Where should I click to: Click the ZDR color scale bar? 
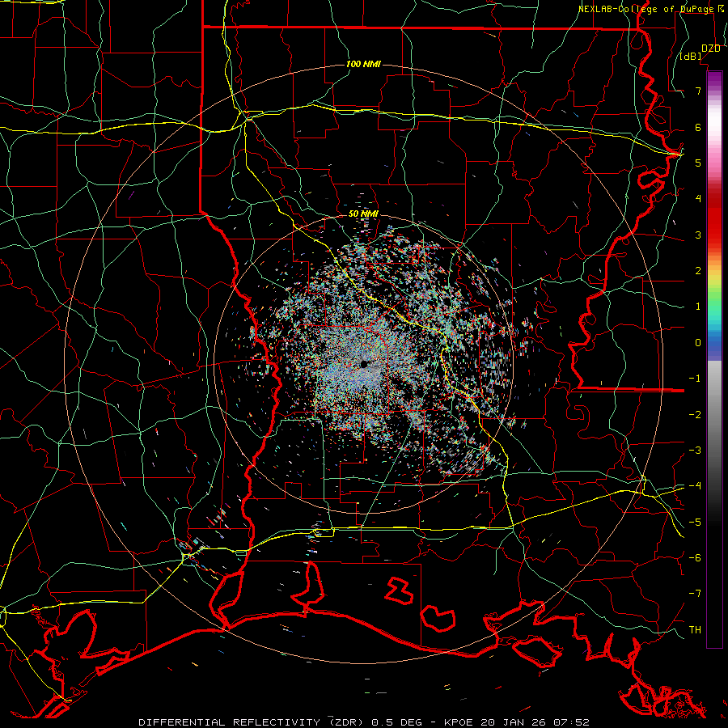point(714,359)
